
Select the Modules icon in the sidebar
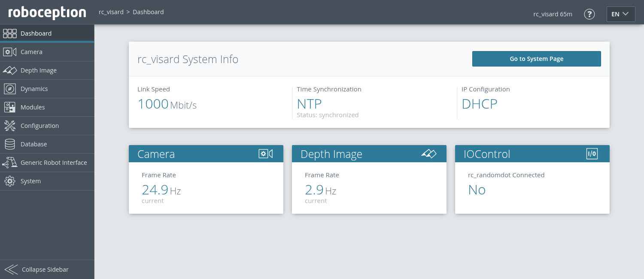[10, 107]
